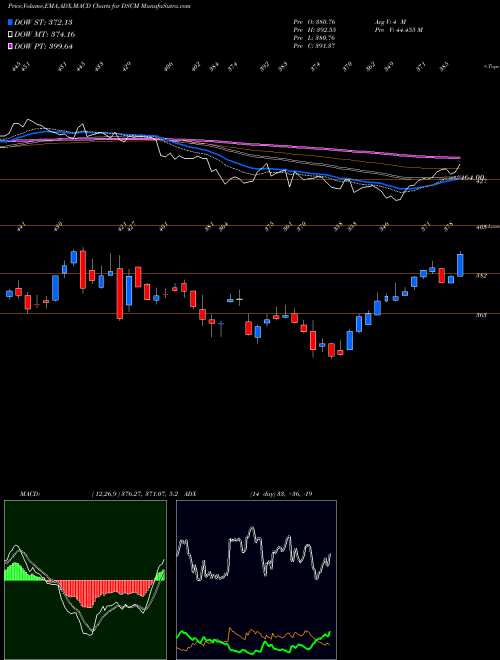This screenshot has height=660, width=500.
Task: Click the MACD: heading label
Action: click(x=29, y=493)
